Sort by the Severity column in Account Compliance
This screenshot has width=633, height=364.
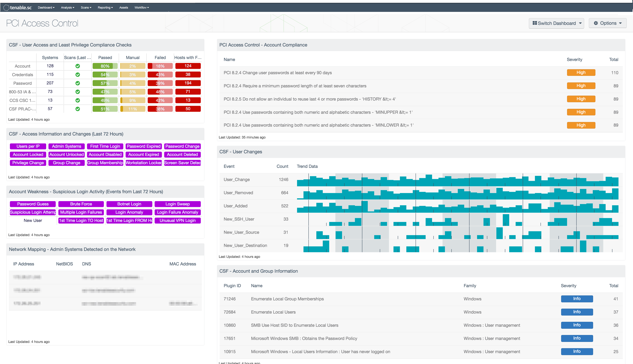[x=574, y=60]
